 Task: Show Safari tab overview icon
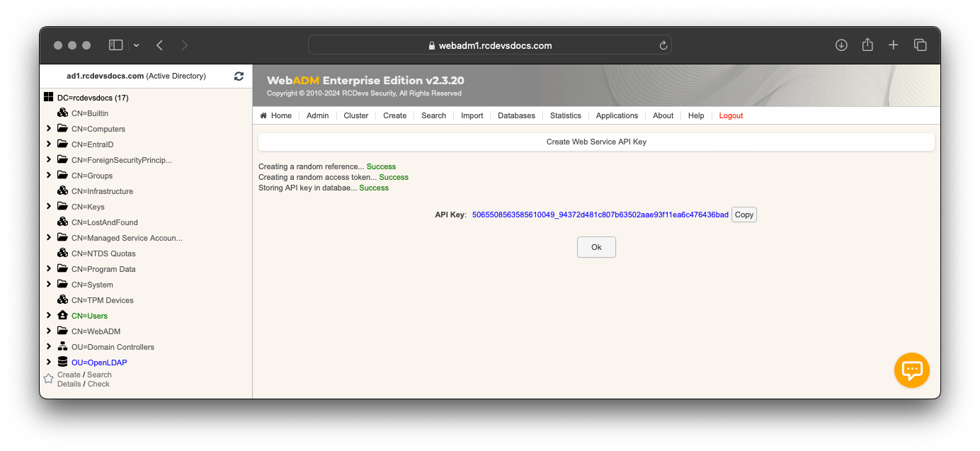[x=921, y=45]
